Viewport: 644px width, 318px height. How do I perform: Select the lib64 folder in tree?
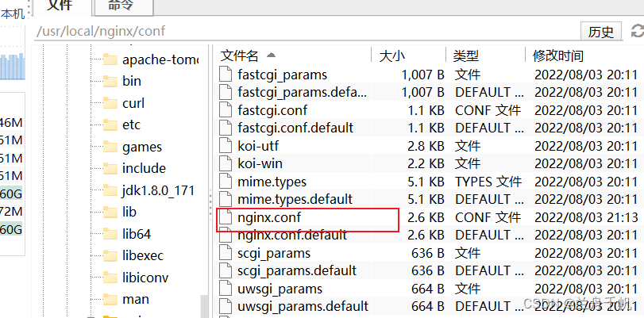tap(137, 234)
